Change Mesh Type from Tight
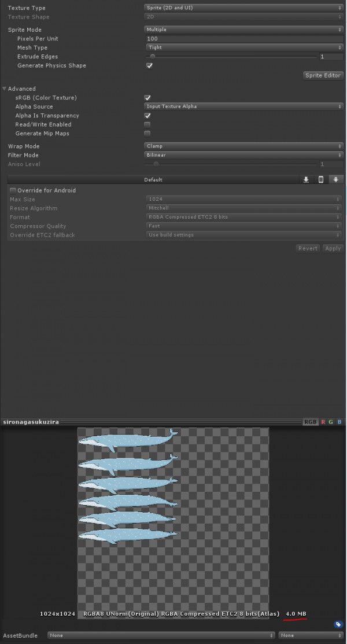The image size is (347, 644). [245, 47]
